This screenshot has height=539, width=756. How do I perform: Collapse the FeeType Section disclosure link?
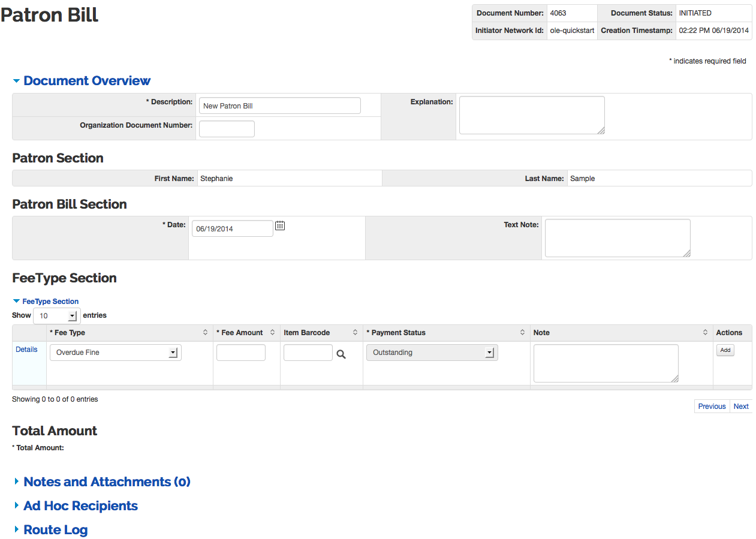coord(50,302)
